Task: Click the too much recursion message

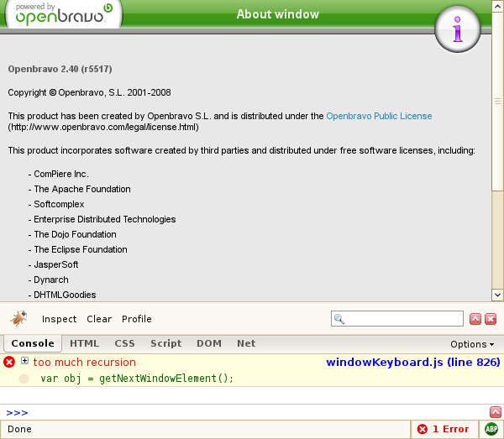Action: coord(85,363)
